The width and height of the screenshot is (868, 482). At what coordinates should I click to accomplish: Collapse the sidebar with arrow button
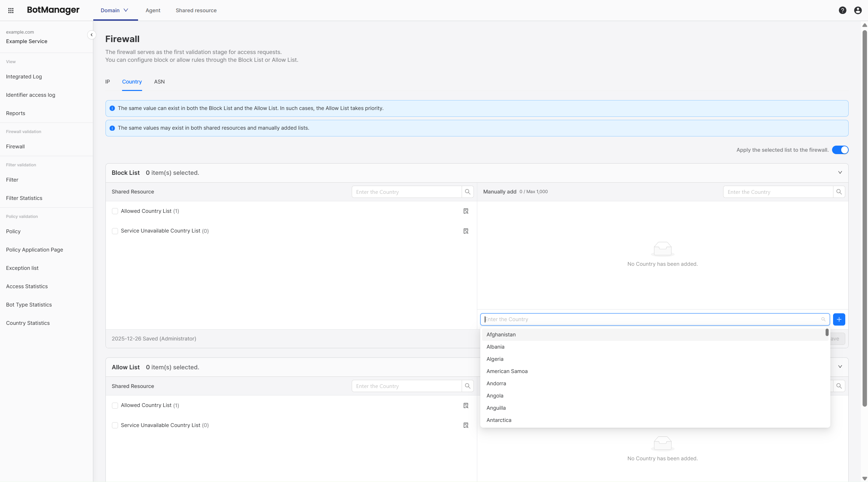91,35
